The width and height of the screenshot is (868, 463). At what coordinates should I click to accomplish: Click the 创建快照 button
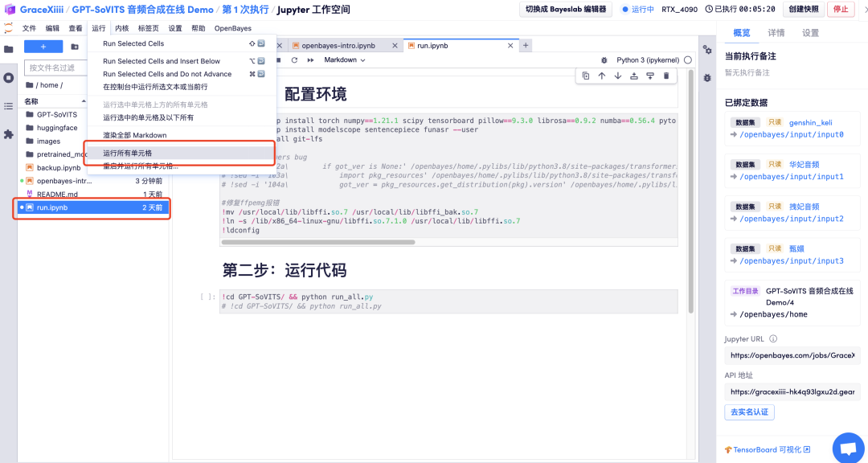point(803,10)
